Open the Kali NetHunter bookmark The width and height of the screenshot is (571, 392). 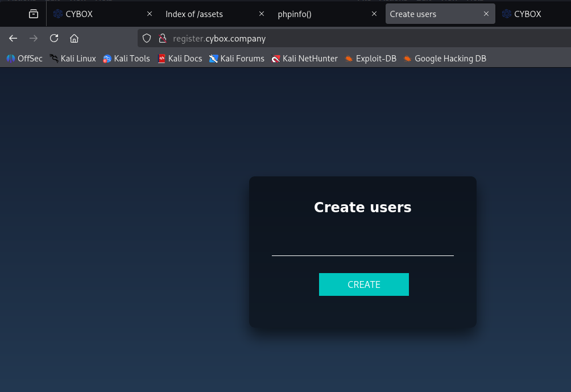coord(304,58)
